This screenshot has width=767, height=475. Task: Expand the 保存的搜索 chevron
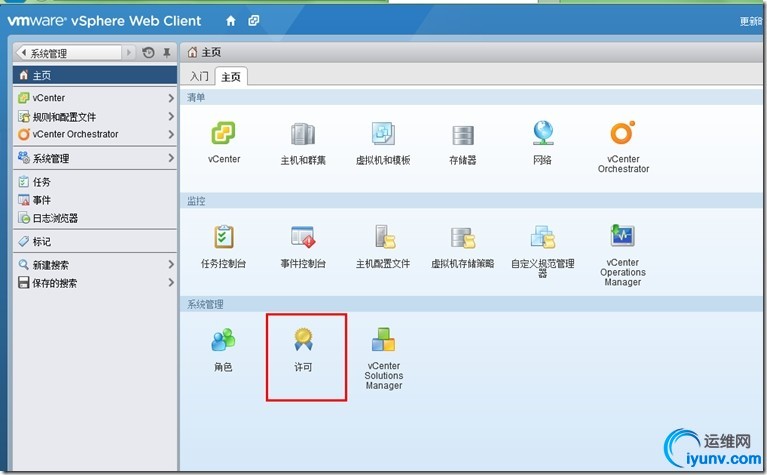point(171,283)
